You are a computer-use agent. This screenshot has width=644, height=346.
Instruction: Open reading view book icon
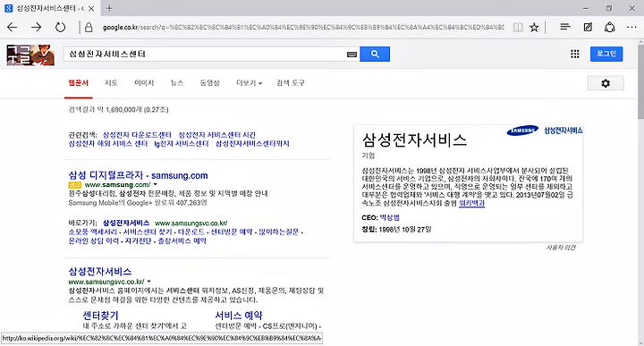point(518,28)
